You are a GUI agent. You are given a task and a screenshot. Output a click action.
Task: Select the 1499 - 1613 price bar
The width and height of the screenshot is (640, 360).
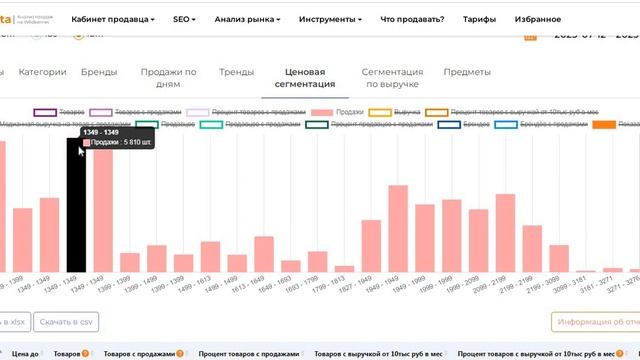point(211,257)
